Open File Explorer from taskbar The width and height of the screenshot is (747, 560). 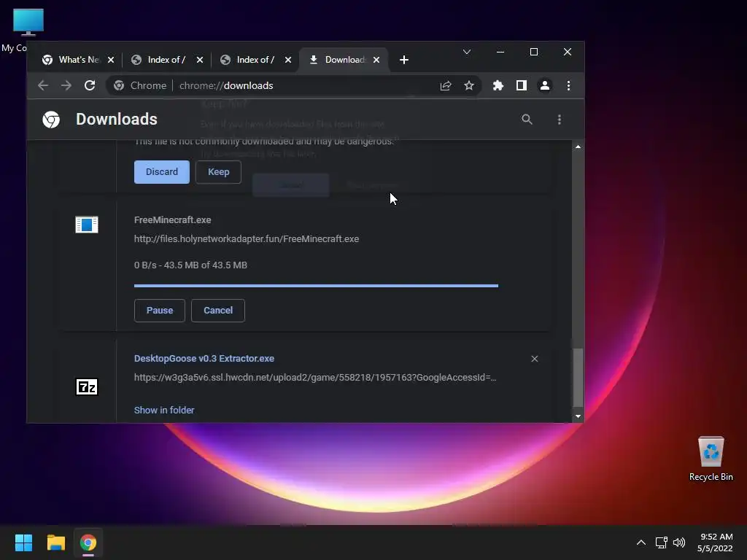[x=55, y=542]
